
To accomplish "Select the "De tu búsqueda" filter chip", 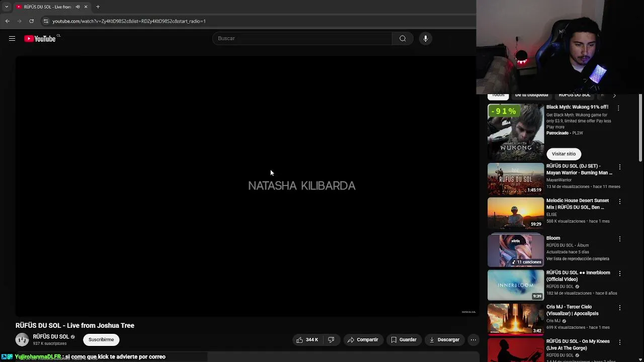I will [531, 95].
